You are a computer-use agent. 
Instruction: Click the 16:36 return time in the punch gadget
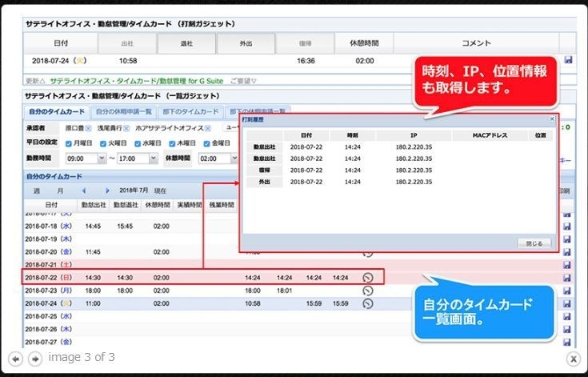[306, 61]
